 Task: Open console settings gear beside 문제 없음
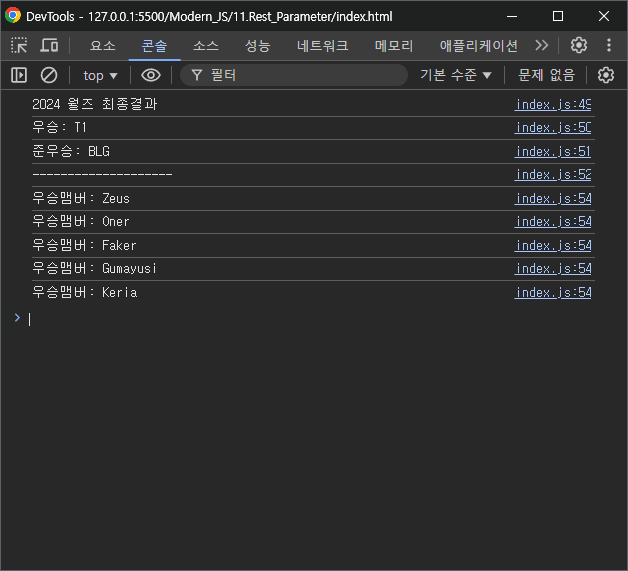pos(606,75)
